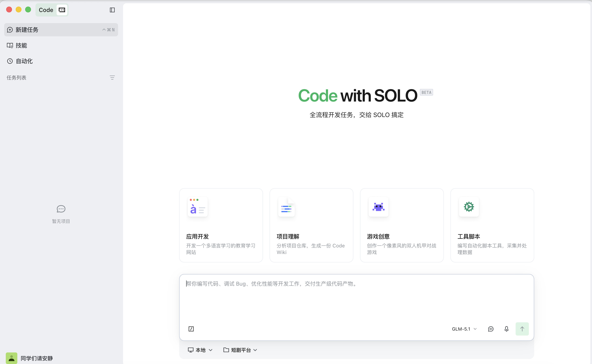Choose the 应用开发 suggestion card
Image resolution: width=592 pixels, height=364 pixels.
click(x=221, y=225)
